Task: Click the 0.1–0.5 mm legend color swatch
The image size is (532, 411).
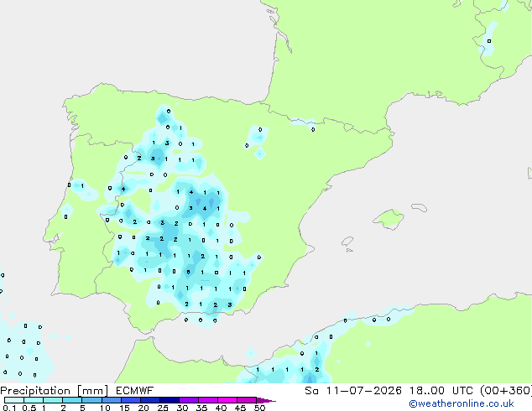Action: (x=14, y=400)
